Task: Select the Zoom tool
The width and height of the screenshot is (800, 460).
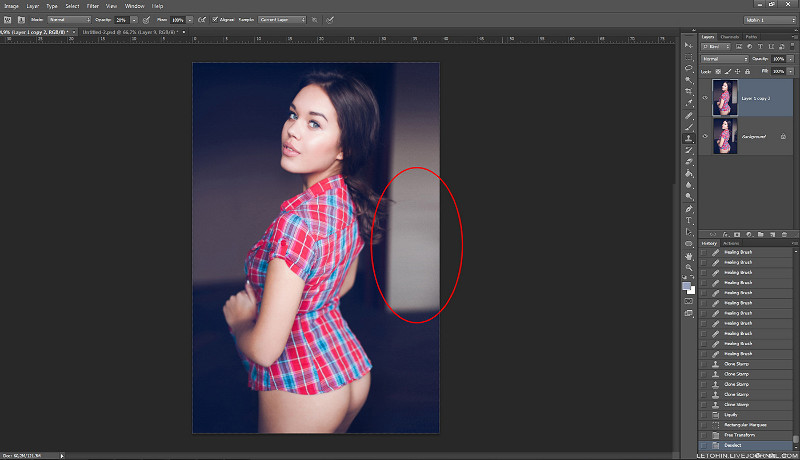Action: 688,267
